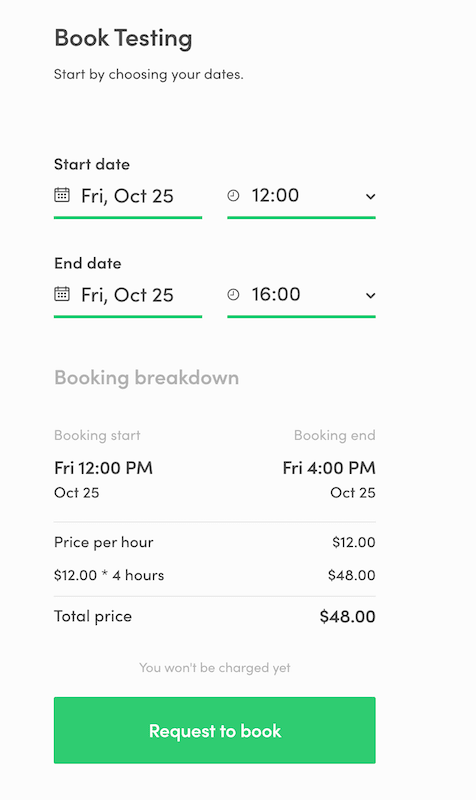Screen dimensions: 476x800
Task: Expand the end time chevron arrow
Action: pyautogui.click(x=370, y=295)
